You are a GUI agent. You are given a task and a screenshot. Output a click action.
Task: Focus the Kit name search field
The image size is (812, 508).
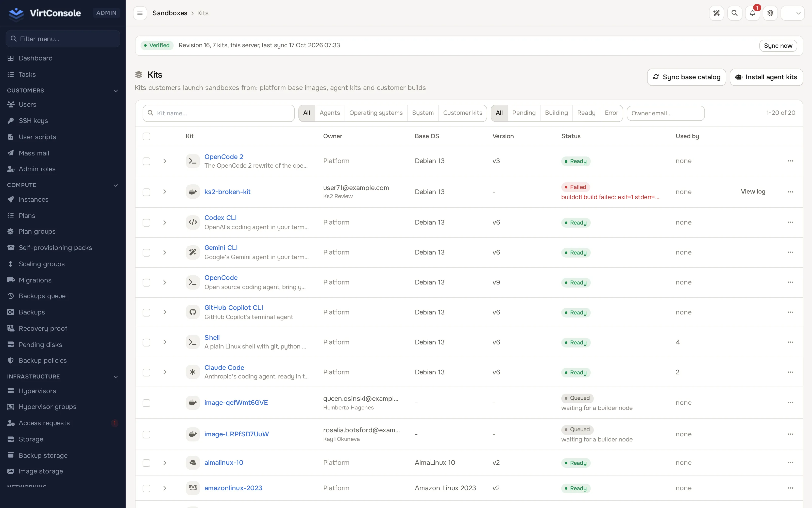[x=218, y=113]
